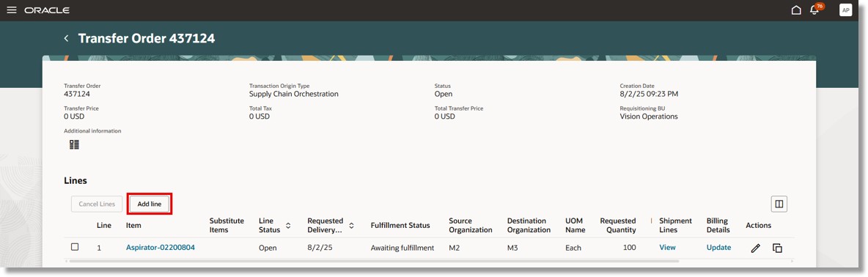Duplicate line 1 with the copy icon

[x=777, y=248]
